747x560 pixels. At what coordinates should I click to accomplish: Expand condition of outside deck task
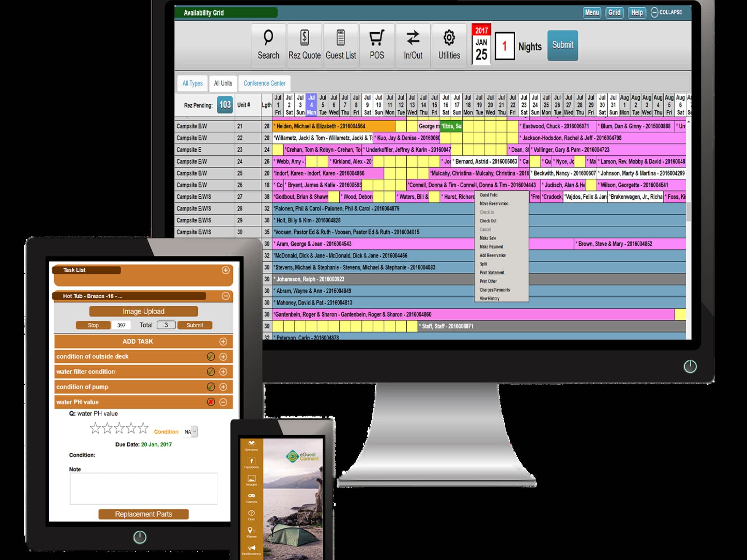pos(223,357)
